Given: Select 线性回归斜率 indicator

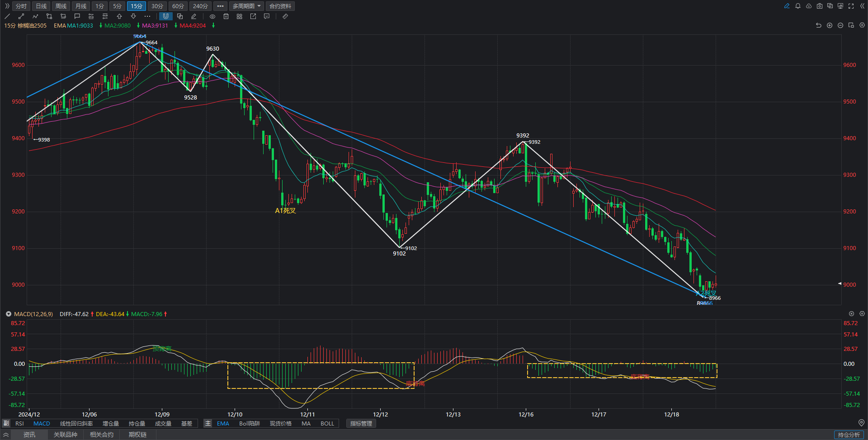Looking at the screenshot, I should click(76, 424).
